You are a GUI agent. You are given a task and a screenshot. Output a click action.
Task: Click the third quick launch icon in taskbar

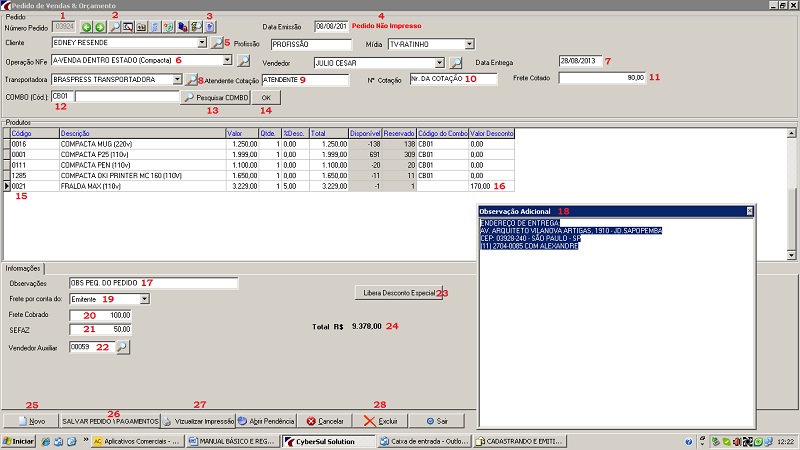(72, 441)
